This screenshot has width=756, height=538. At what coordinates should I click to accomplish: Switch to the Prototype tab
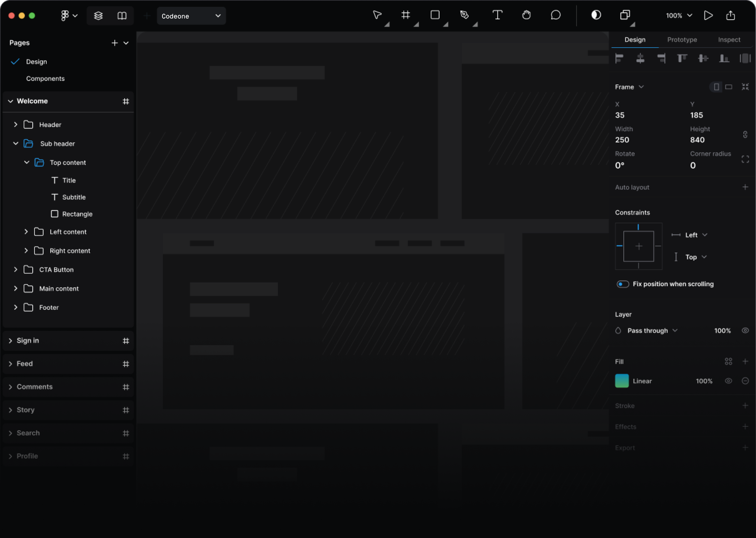tap(682, 39)
